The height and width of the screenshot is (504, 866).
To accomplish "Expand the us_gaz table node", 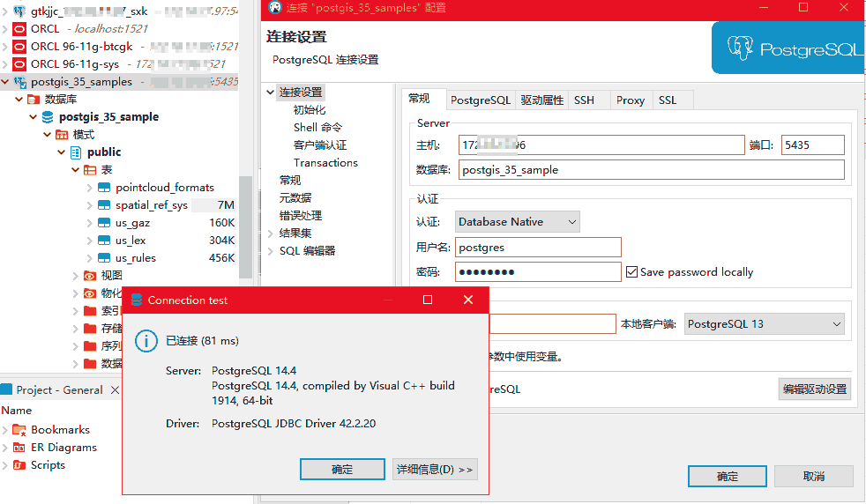I will pyautogui.click(x=89, y=223).
